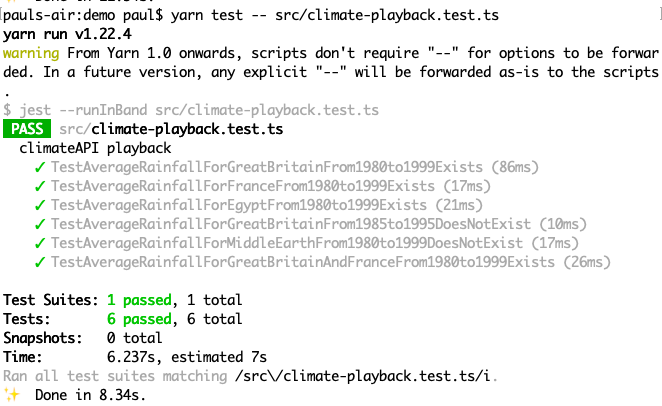Screen dimensions: 662x406
Task: Click the "Snapshots: 0 total" line
Action: 72,338
